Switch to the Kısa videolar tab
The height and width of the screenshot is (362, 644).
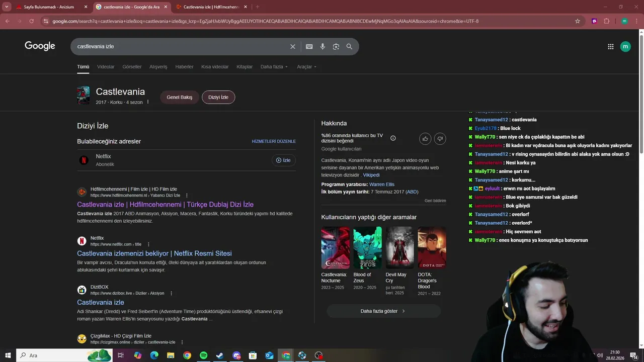coord(215,67)
